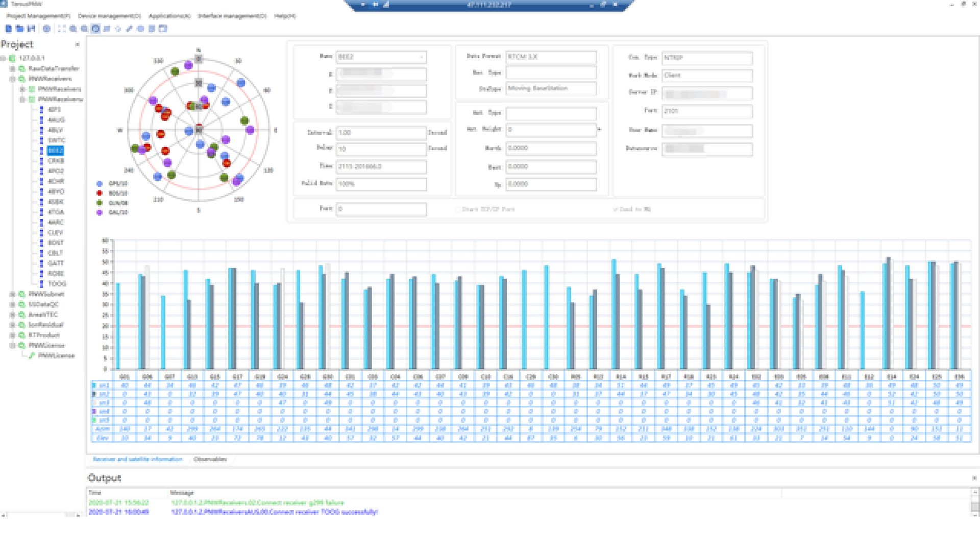
Task: Switch to the Observables tab
Action: [210, 459]
